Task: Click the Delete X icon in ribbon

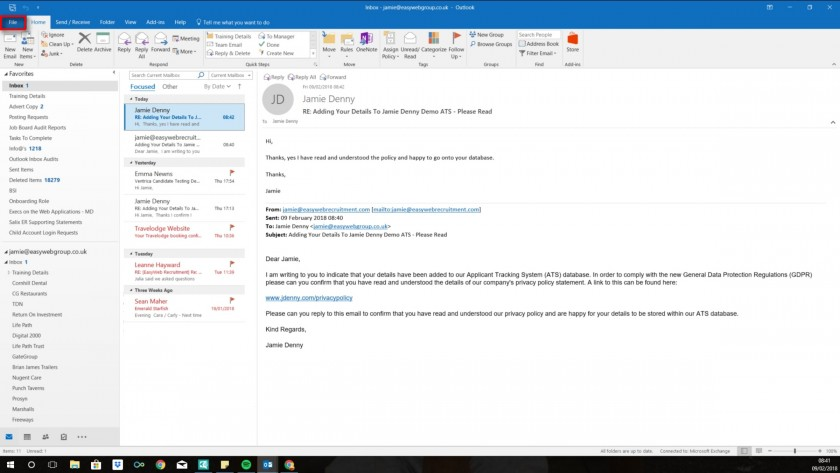Action: point(84,38)
